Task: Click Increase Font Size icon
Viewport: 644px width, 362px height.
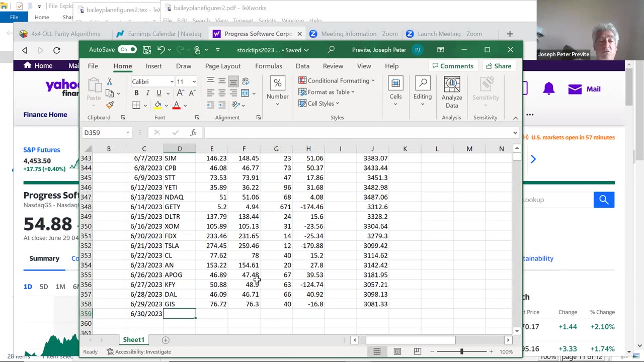Action: click(180, 93)
